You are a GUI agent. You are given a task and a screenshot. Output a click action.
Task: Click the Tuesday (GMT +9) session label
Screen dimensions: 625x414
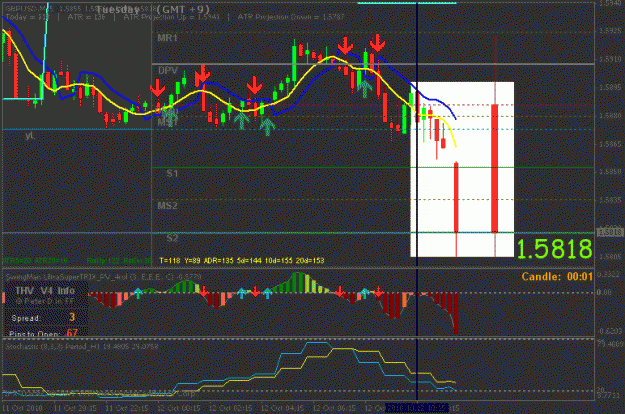coord(153,9)
